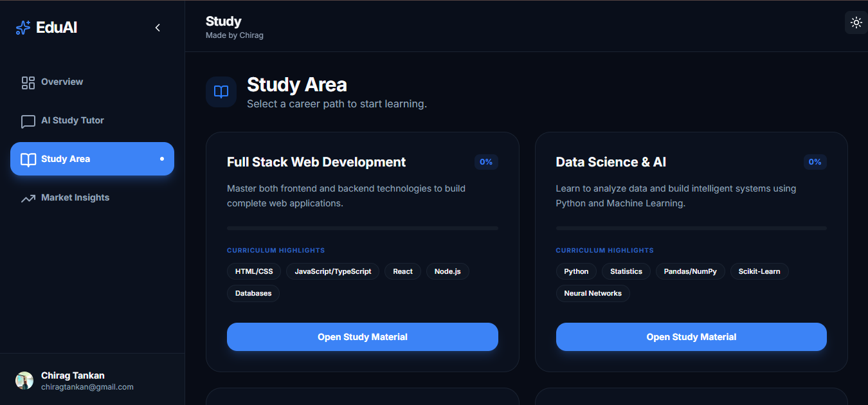Click the EduAI sparkle logo icon
This screenshot has width=868, height=405.
pos(23,28)
